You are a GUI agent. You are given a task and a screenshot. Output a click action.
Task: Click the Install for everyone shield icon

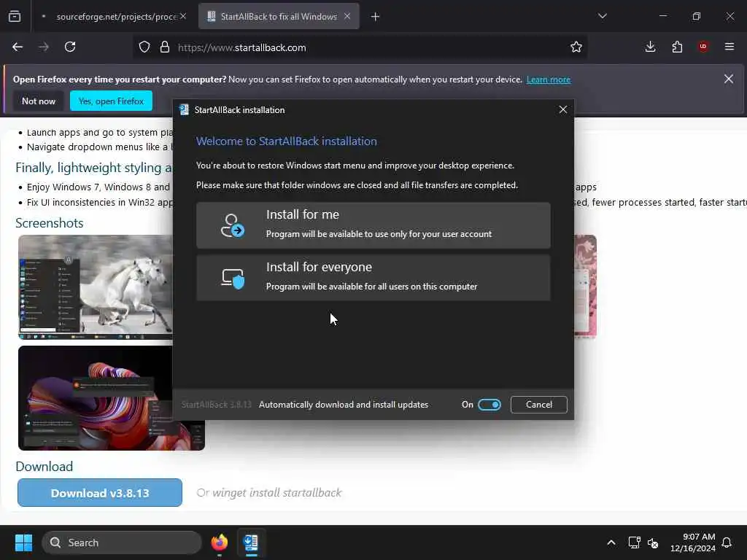click(233, 279)
